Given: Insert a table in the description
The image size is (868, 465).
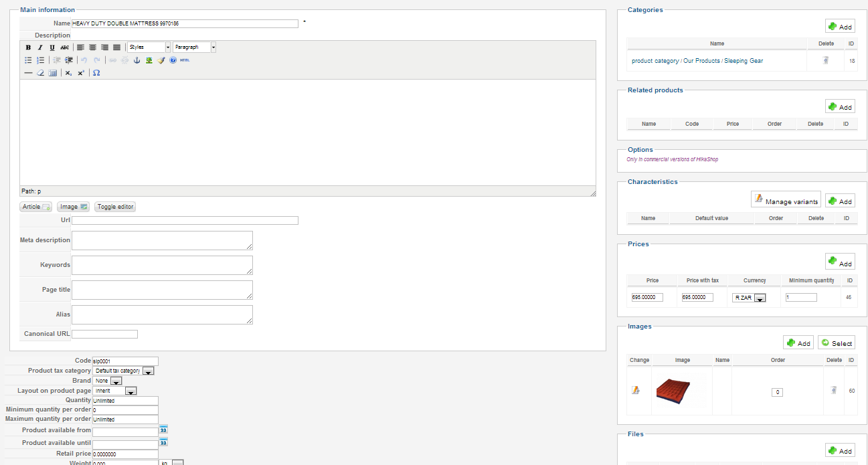Looking at the screenshot, I should tap(53, 73).
